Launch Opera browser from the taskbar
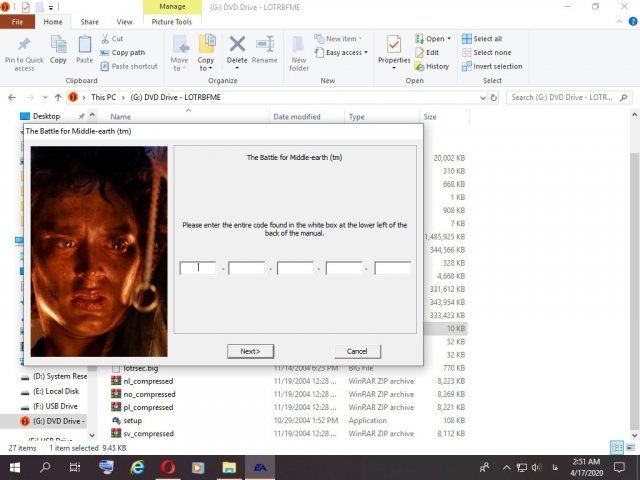 pos(169,467)
